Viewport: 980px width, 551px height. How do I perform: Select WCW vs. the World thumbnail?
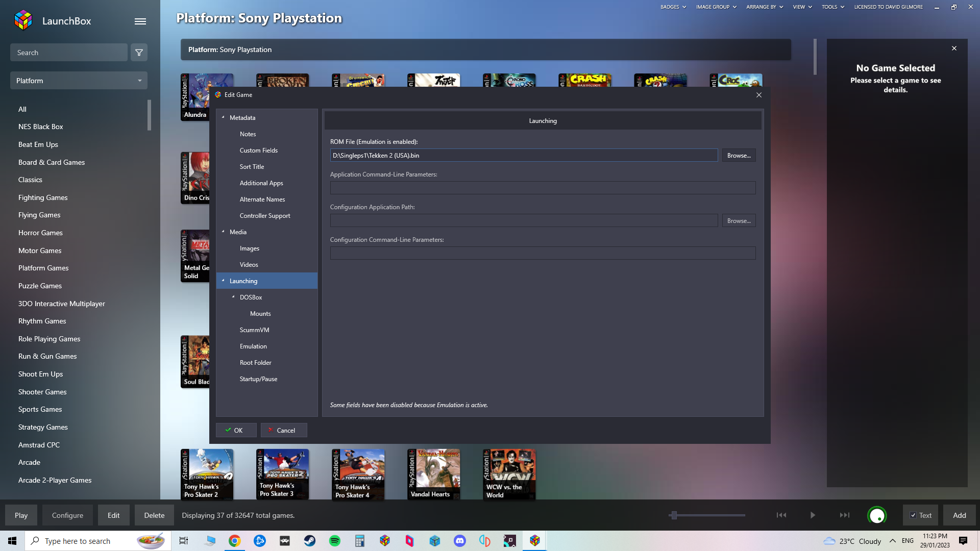point(509,474)
